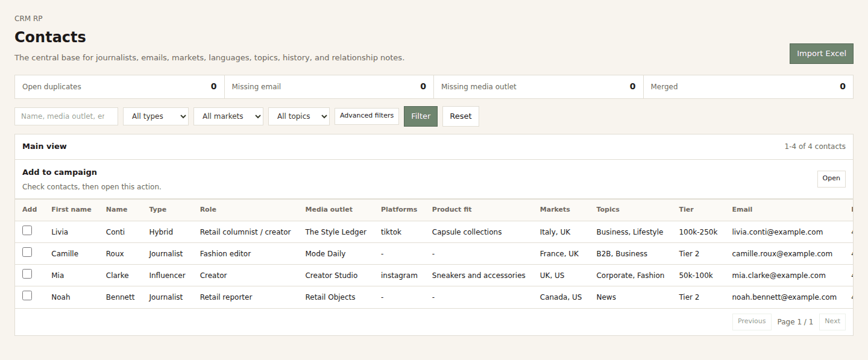Screen dimensions: 868x360
Task: Click the instagram platform cell
Action: [399, 276]
